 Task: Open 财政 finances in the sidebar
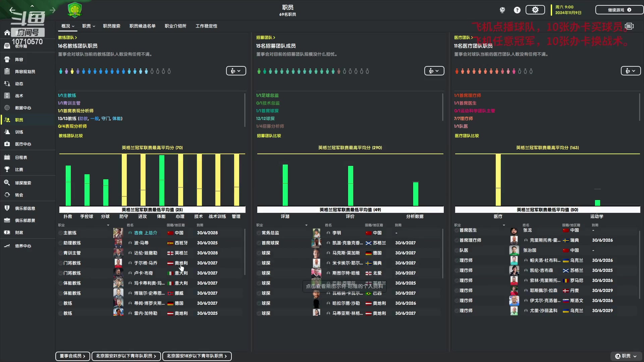click(x=19, y=233)
